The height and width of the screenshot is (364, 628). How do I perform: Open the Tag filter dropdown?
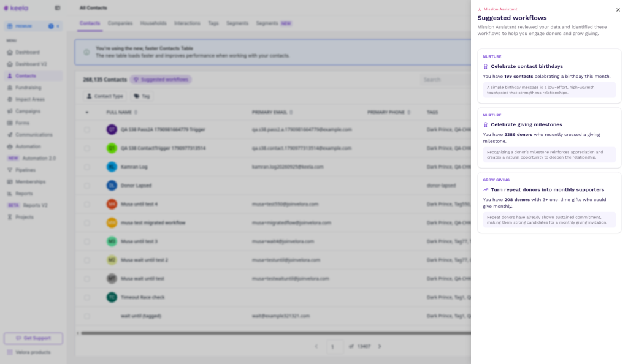142,96
